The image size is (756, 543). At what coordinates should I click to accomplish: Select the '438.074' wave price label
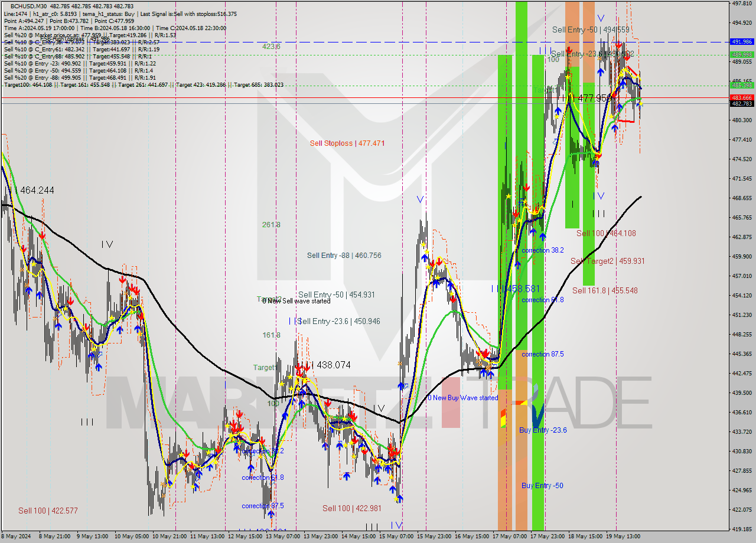pyautogui.click(x=334, y=365)
